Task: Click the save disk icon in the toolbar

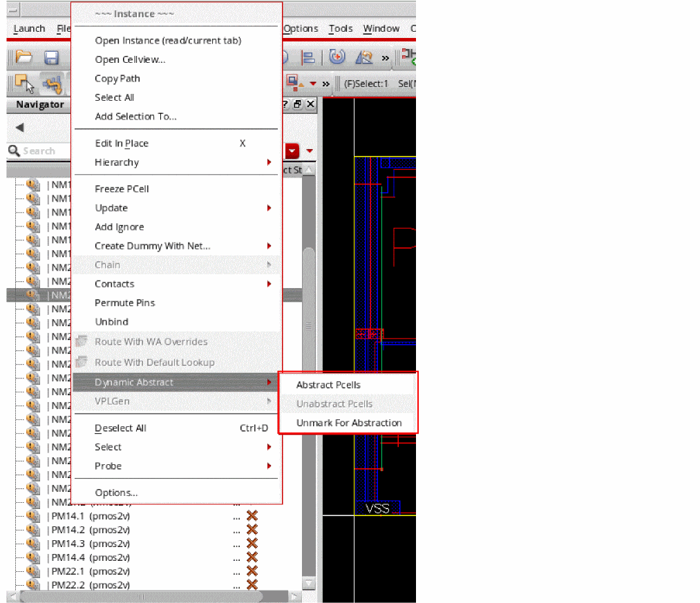Action: 50,58
